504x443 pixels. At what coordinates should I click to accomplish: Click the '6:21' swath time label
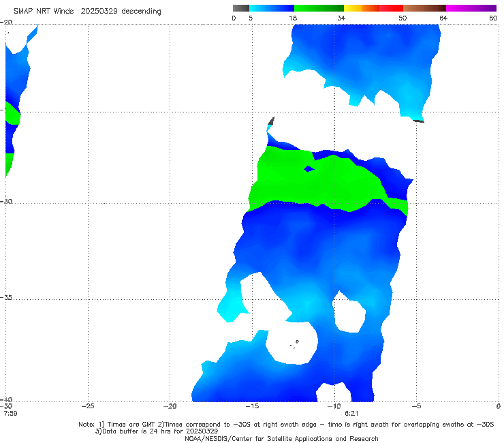coord(351,414)
